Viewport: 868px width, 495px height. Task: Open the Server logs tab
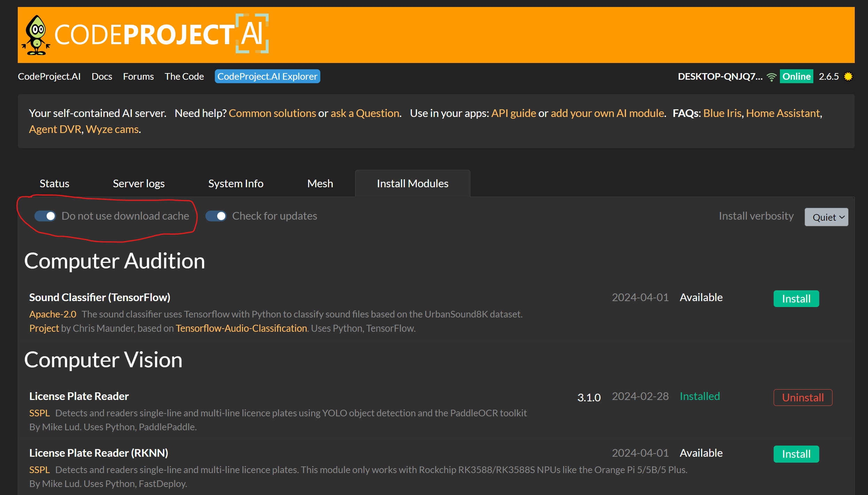139,183
